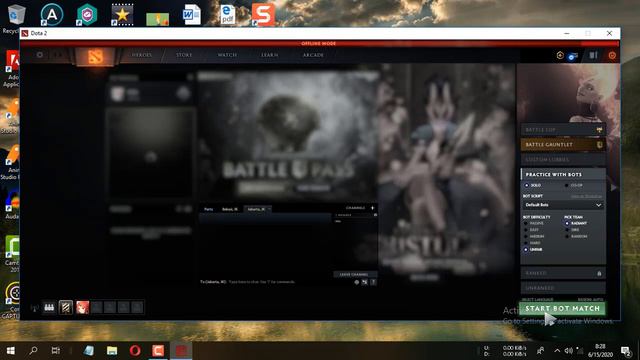640x360 pixels.
Task: Switch to Dota 2 taskbar icon
Action: [181, 351]
